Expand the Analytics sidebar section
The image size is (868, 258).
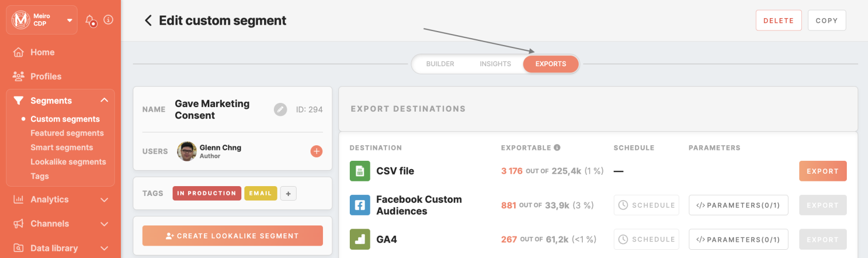point(104,200)
